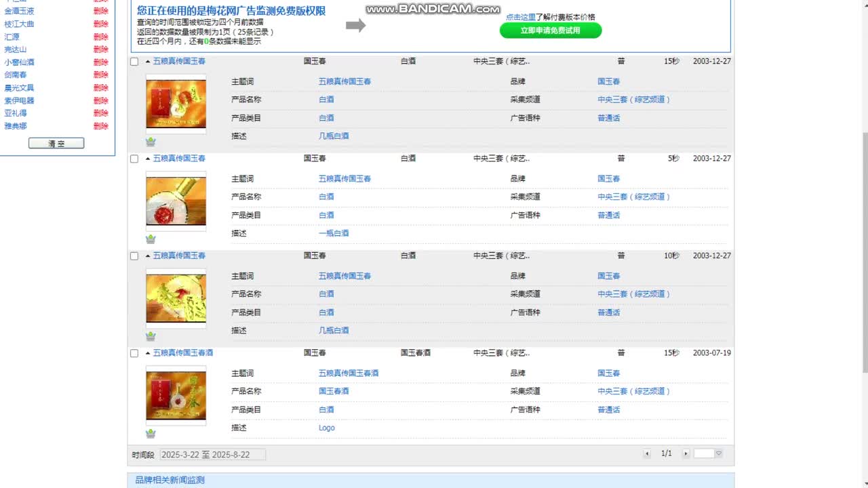Go to next page with right arrow
The image size is (868, 488).
(686, 453)
